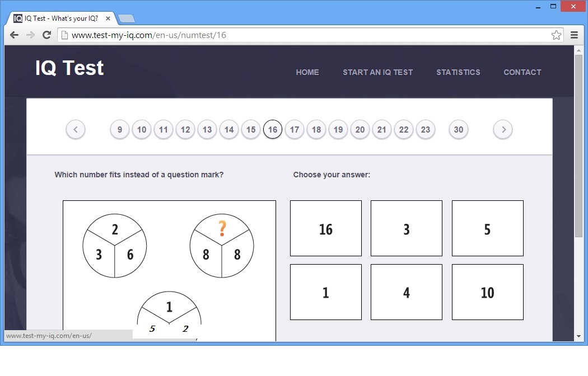588x376 pixels.
Task: Jump to question 14
Action: [228, 130]
